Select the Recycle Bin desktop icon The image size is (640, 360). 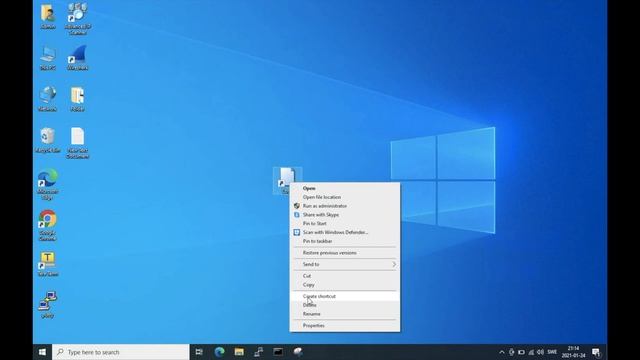48,140
